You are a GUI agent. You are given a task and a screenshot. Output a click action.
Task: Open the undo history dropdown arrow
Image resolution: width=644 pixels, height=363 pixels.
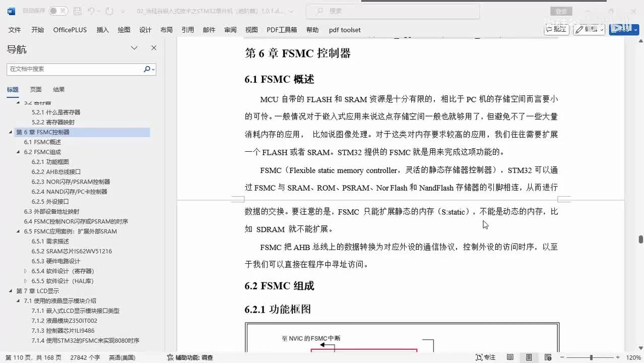[99, 11]
